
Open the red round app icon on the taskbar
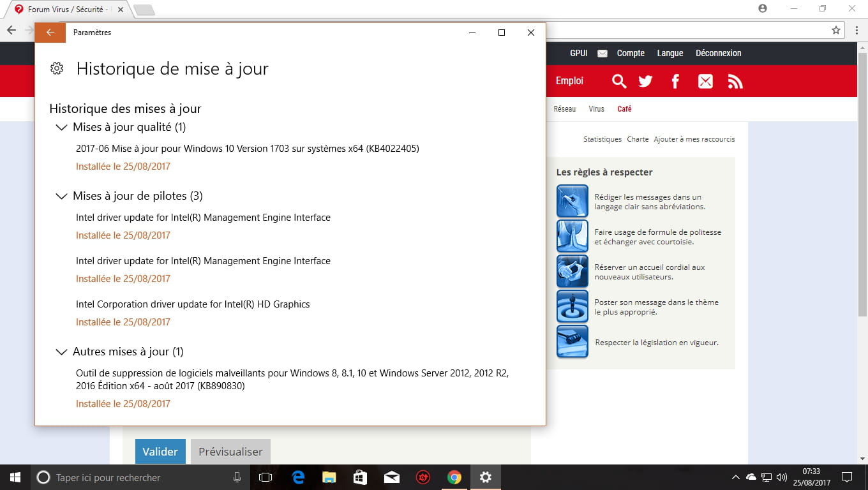(423, 477)
